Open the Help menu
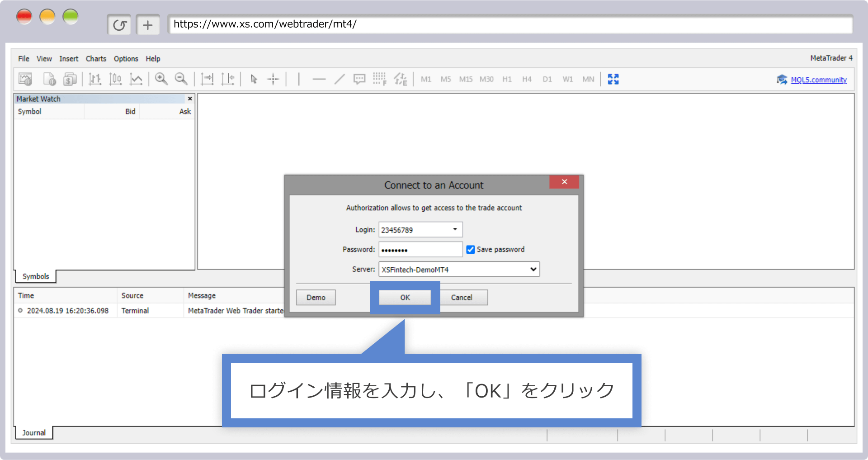 pos(153,59)
